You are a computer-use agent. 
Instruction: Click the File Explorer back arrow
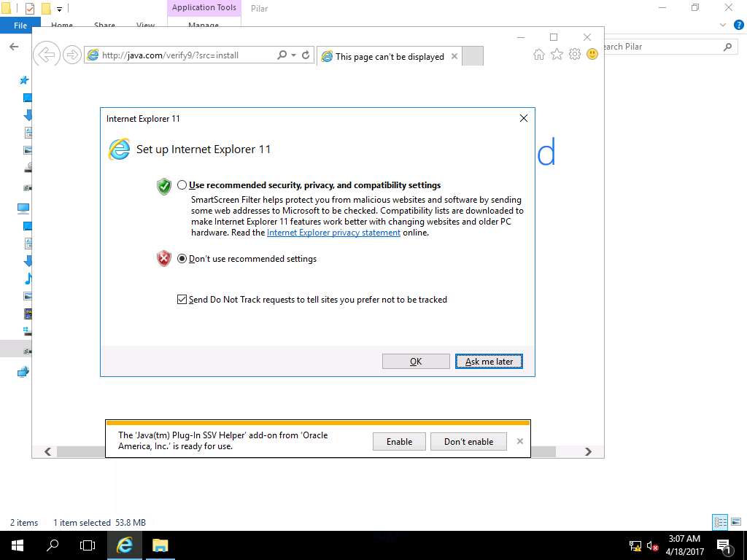click(x=14, y=47)
